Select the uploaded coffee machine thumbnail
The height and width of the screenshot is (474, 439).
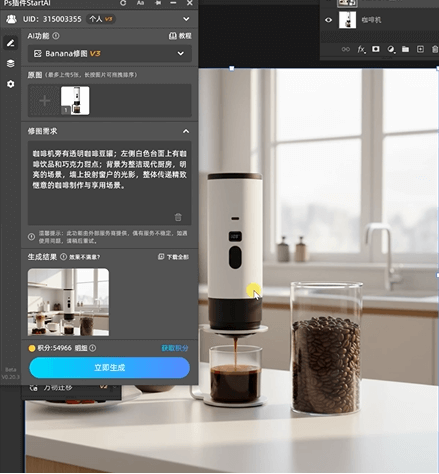(x=75, y=101)
